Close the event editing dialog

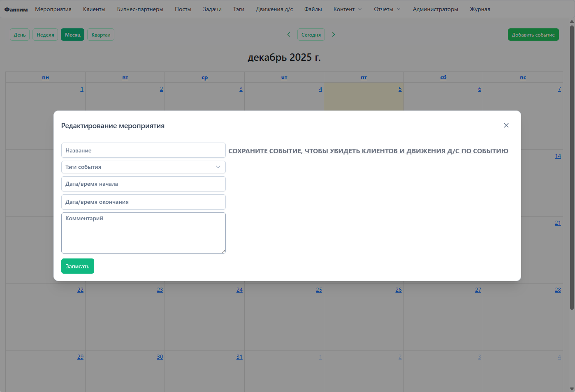[506, 125]
